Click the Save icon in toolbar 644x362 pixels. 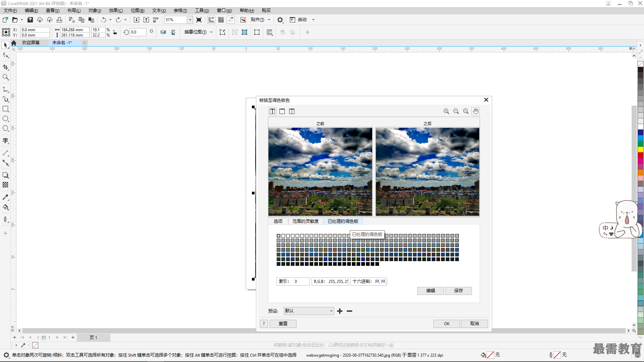[x=30, y=20]
